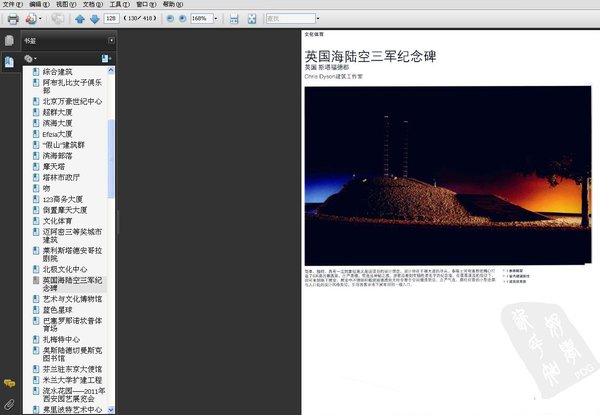
Task: Click the bookmarks panel scrollbar thumb
Action: [x=111, y=159]
